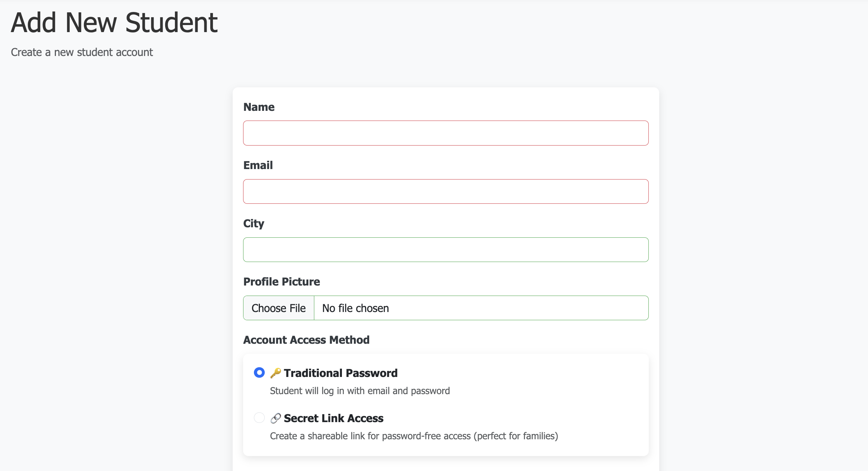Click the chain link icon beside Secret Link Access
This screenshot has height=471, width=868.
[x=276, y=418]
